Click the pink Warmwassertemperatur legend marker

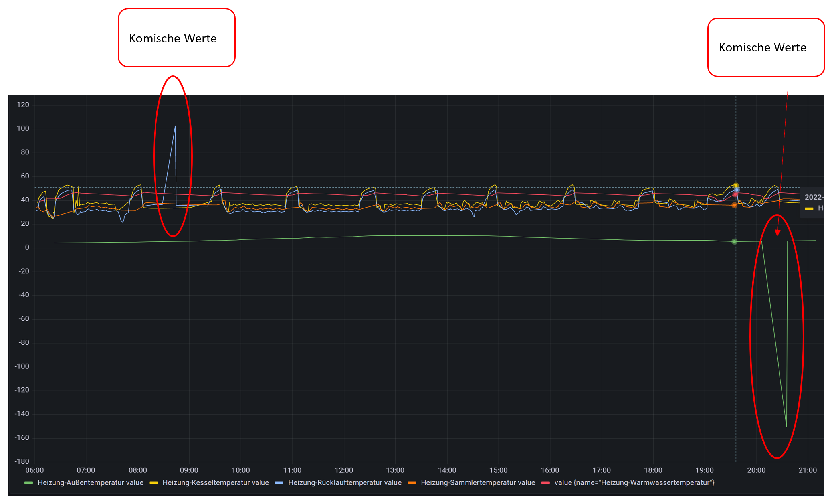point(545,482)
